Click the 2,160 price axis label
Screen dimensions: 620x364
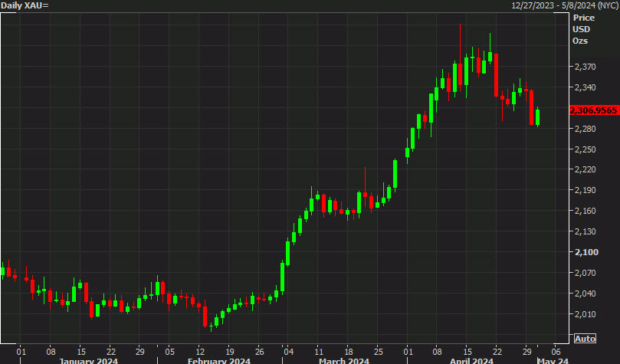tap(585, 211)
